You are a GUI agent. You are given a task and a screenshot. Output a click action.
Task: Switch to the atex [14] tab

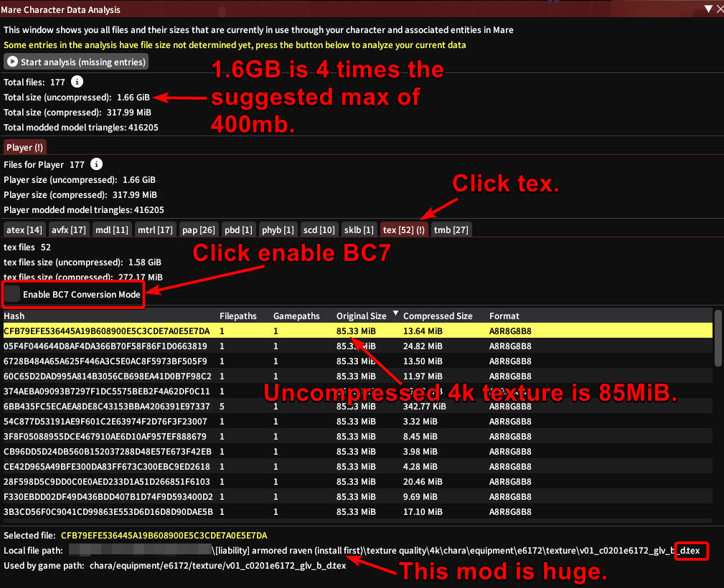pos(25,229)
